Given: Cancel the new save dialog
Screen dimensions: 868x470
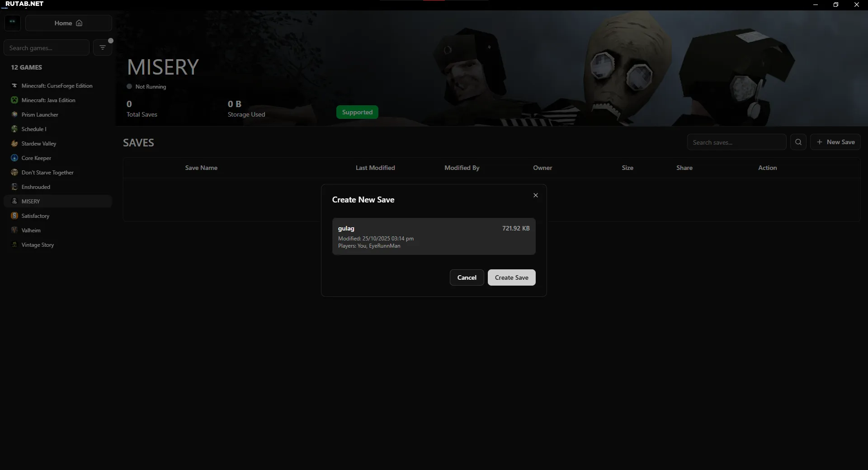Looking at the screenshot, I should point(467,277).
